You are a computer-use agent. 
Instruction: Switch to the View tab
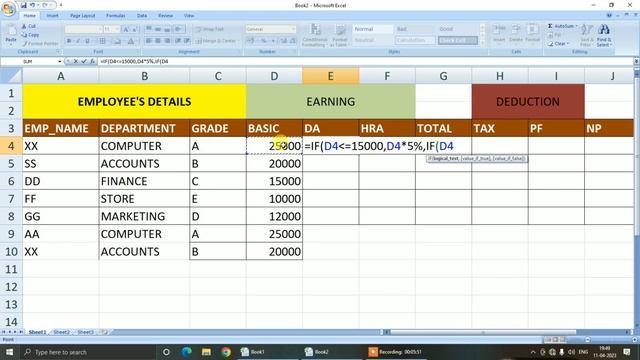(x=189, y=16)
